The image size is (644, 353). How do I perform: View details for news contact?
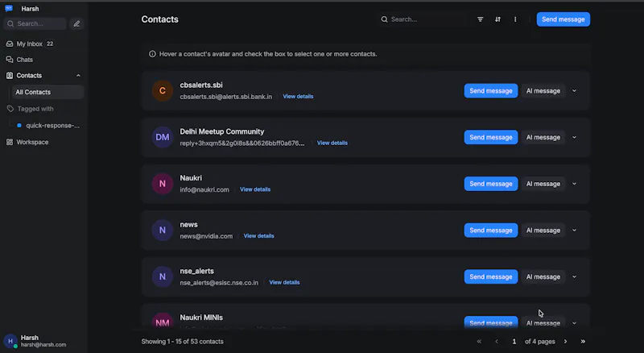pos(258,236)
